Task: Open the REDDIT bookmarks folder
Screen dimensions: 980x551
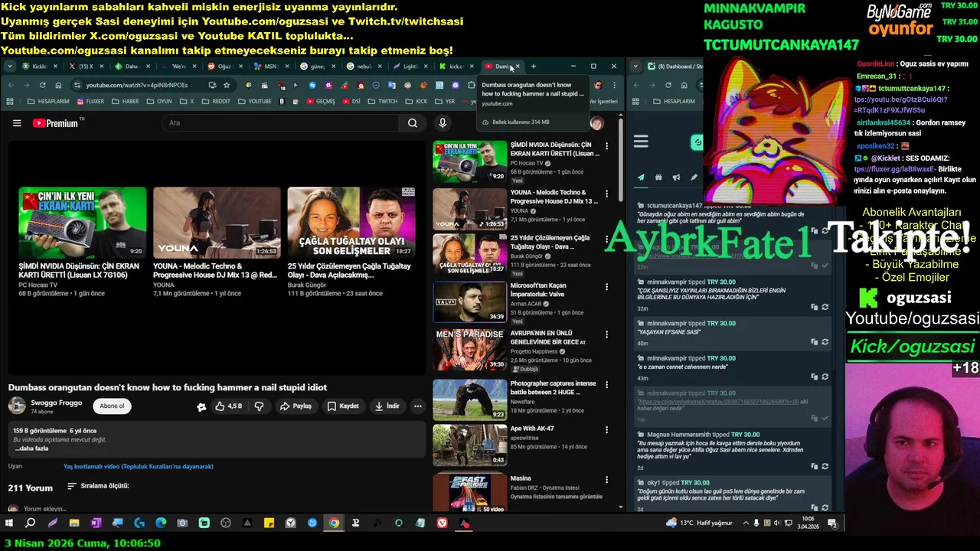Action: [216, 101]
